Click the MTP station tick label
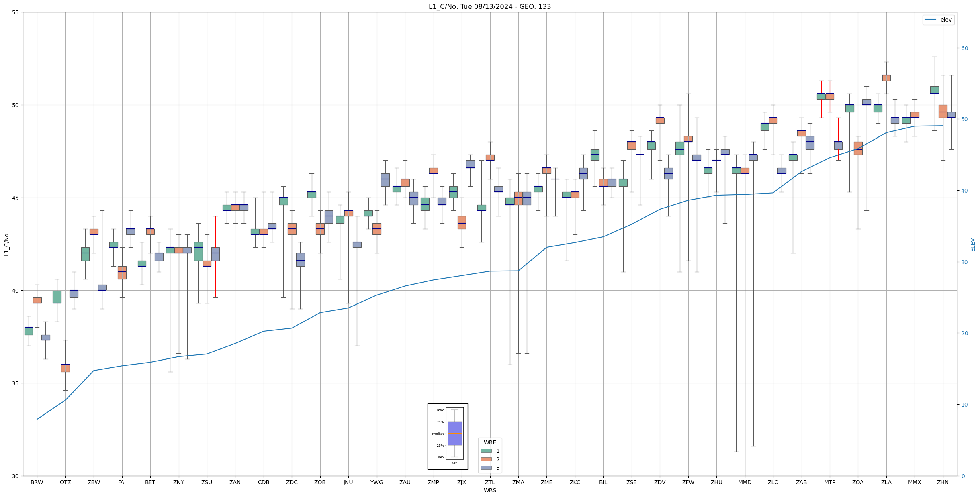Image resolution: width=980 pixels, height=497 pixels. tap(829, 482)
